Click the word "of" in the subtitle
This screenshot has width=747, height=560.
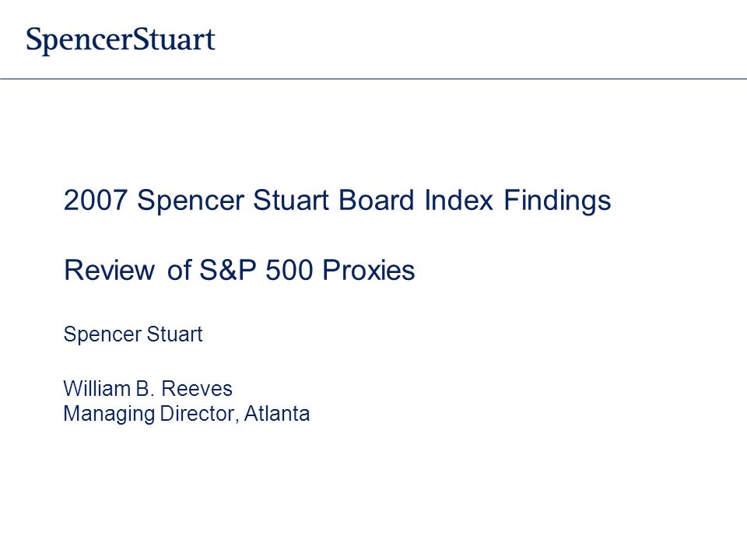point(179,271)
